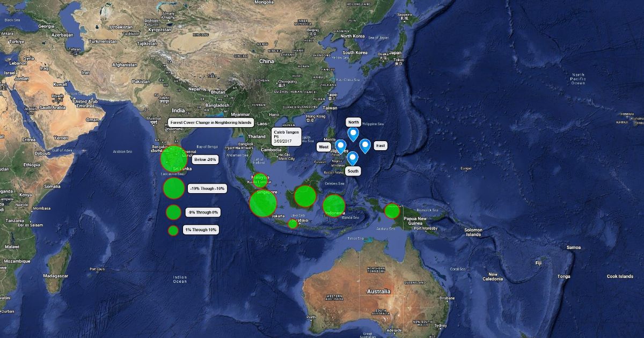The image size is (644, 338).
Task: Click the blue pin above the South label
Action: [353, 158]
